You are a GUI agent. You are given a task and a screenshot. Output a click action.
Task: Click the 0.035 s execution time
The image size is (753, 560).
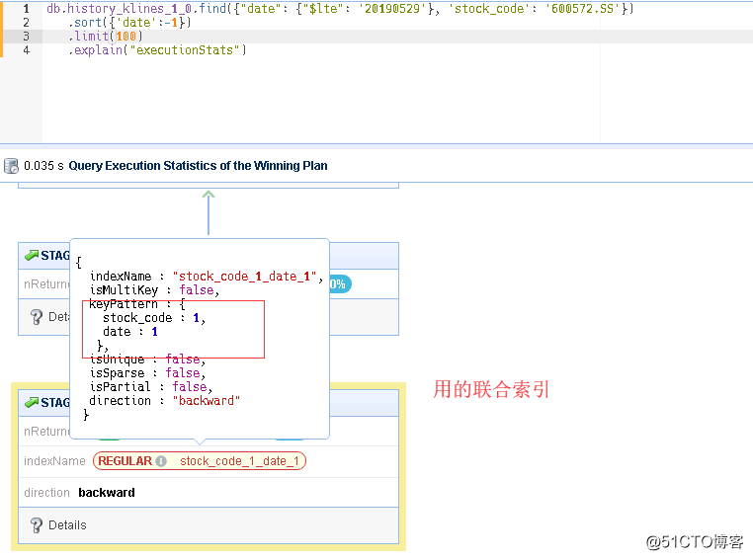click(43, 166)
